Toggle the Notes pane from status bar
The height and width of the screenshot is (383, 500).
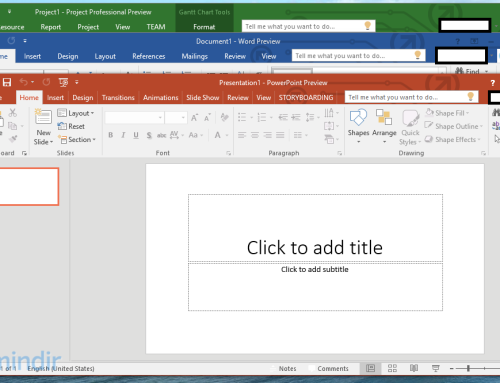pyautogui.click(x=283, y=368)
